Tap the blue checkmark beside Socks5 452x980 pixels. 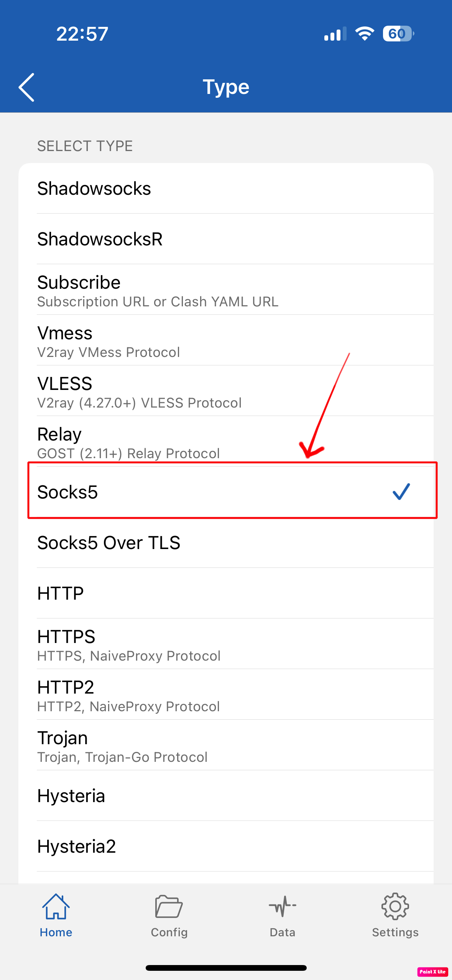pyautogui.click(x=401, y=492)
